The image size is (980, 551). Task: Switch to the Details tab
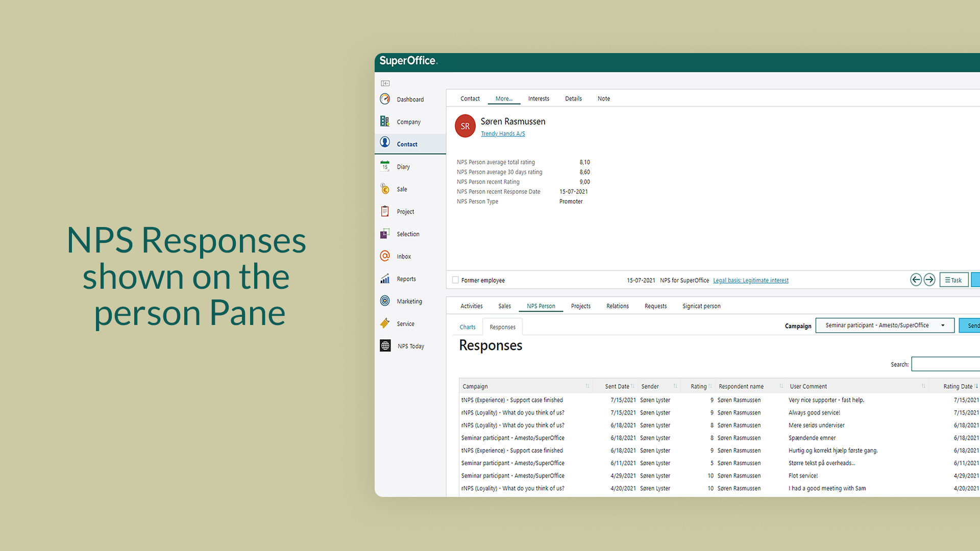(x=573, y=98)
